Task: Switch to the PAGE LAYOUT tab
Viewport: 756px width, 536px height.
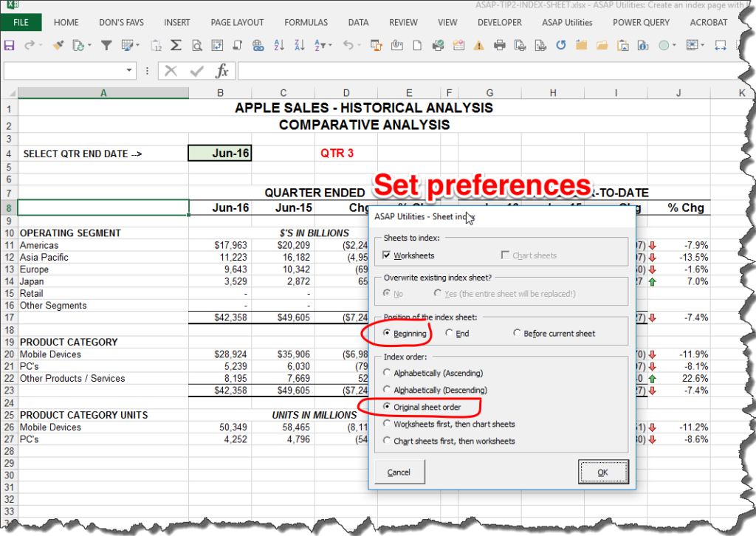Action: (237, 22)
